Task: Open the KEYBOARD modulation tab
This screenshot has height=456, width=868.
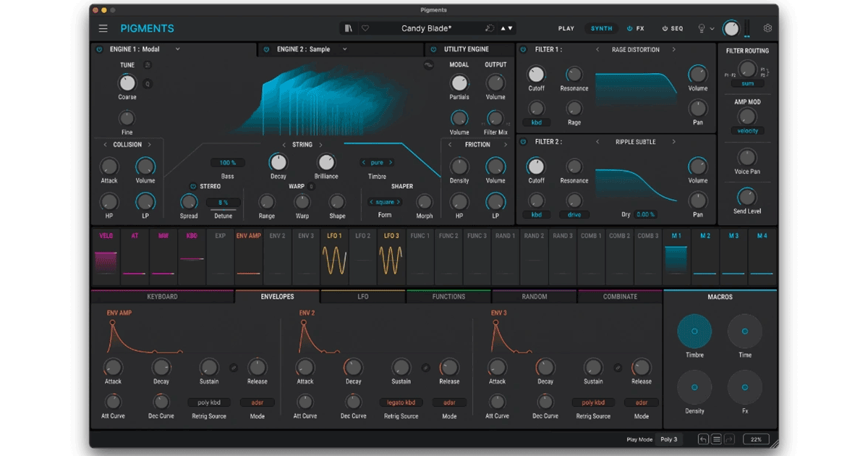Action: pyautogui.click(x=162, y=297)
